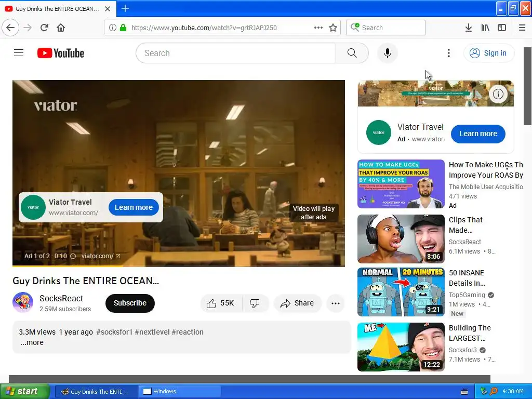The image size is (532, 399).
Task: Open the How To Make UGCs ad thumbnail
Action: coord(401,184)
